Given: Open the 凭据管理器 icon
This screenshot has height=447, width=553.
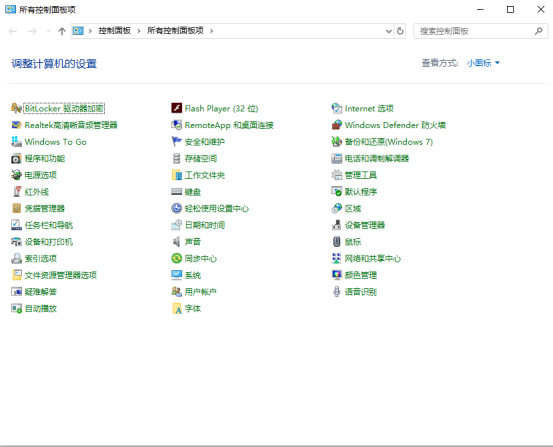Looking at the screenshot, I should (x=16, y=208).
